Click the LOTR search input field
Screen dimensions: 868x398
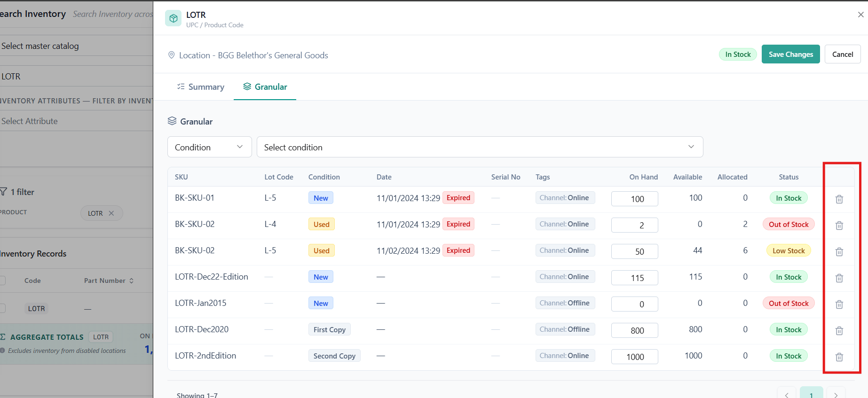click(x=75, y=76)
